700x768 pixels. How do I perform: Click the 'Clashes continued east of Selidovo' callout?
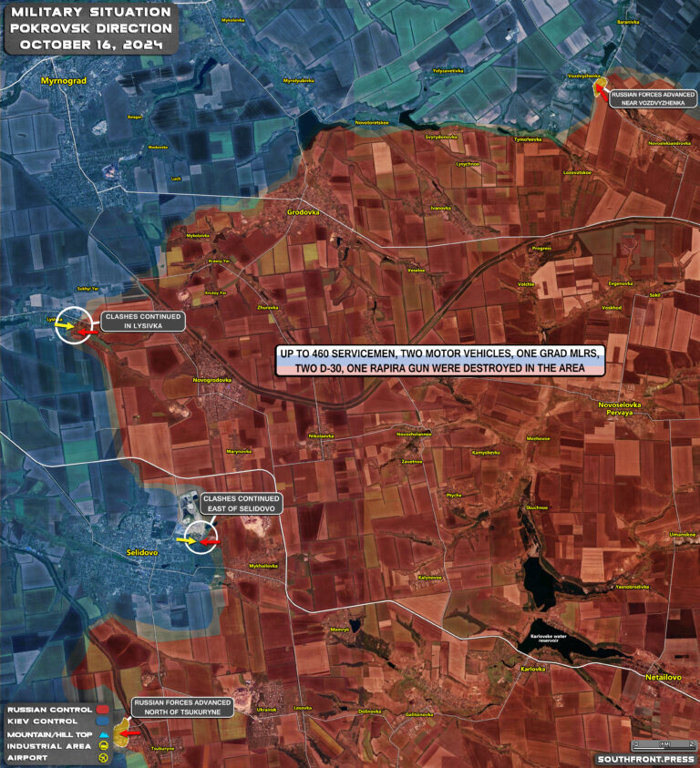[240, 504]
